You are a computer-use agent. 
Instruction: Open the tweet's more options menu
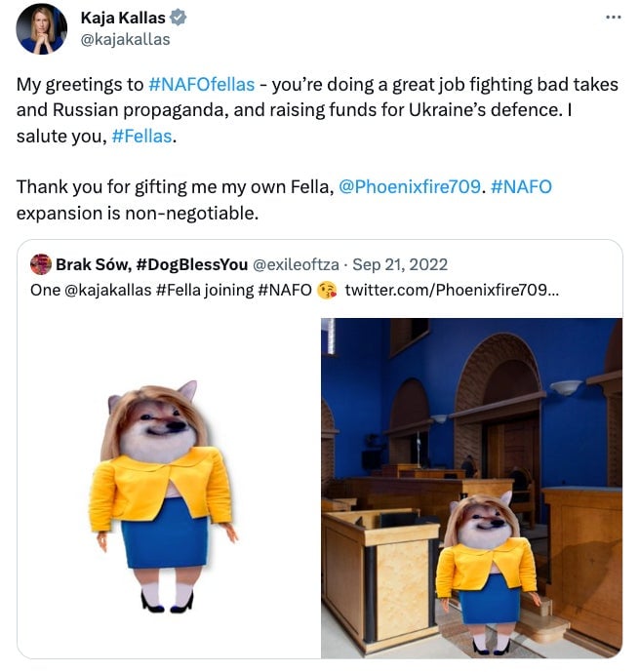[613, 19]
